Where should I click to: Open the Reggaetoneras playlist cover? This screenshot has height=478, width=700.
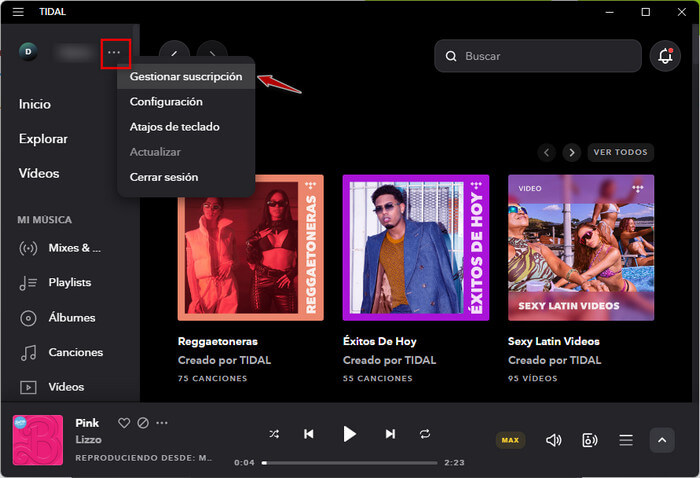tap(250, 248)
